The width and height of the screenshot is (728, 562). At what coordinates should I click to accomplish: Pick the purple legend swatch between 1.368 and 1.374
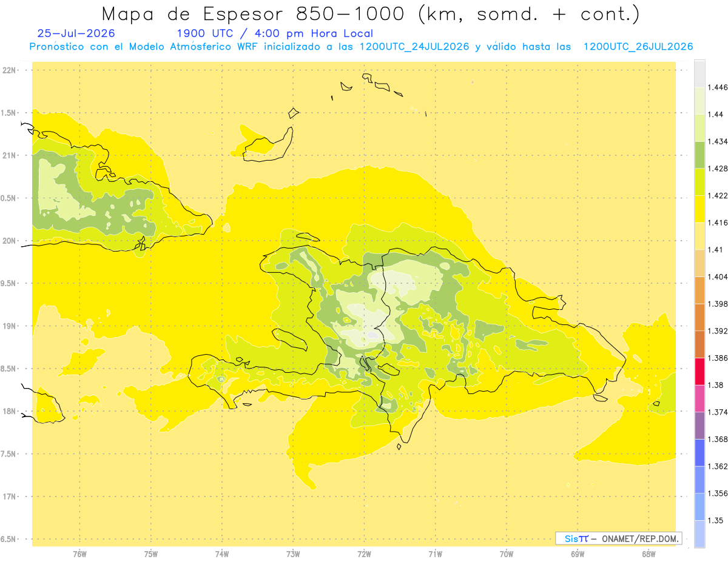(x=699, y=426)
